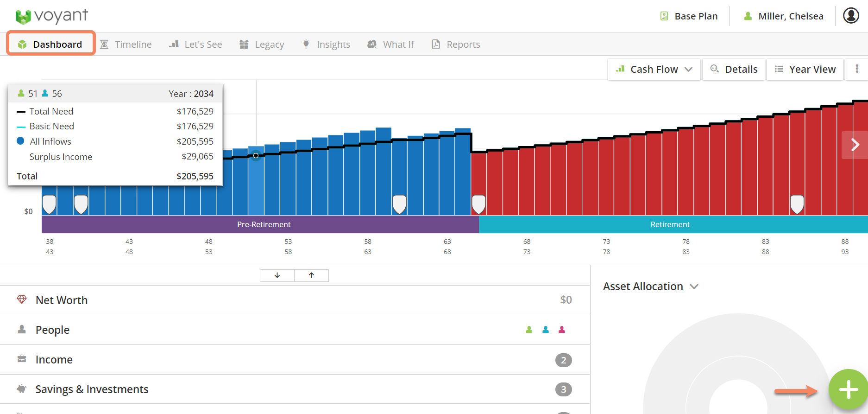Click the Details button

(x=734, y=69)
